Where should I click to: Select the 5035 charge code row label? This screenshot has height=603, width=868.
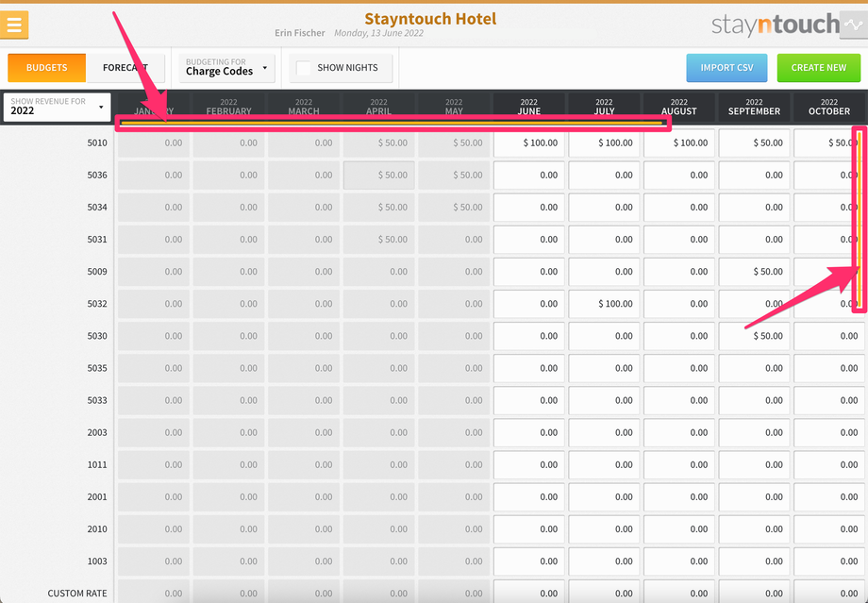point(97,368)
